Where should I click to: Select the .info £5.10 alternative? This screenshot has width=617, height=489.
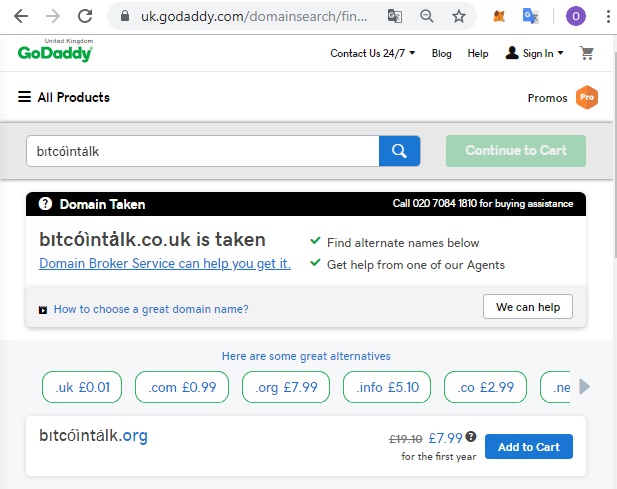click(387, 387)
